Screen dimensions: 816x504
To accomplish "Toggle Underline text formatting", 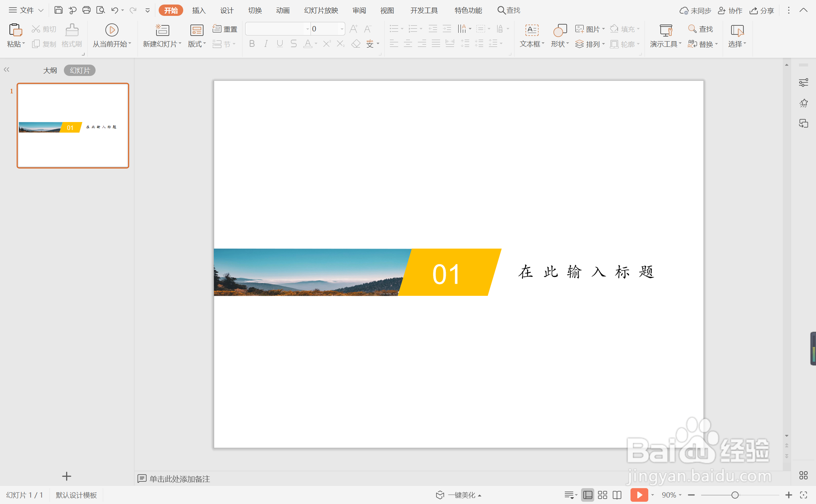I will point(280,44).
